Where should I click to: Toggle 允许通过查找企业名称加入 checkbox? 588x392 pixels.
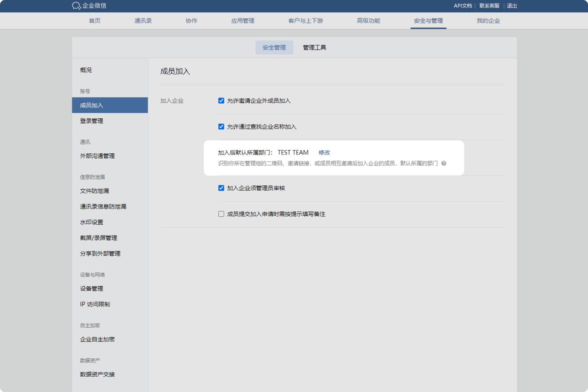[x=221, y=127]
